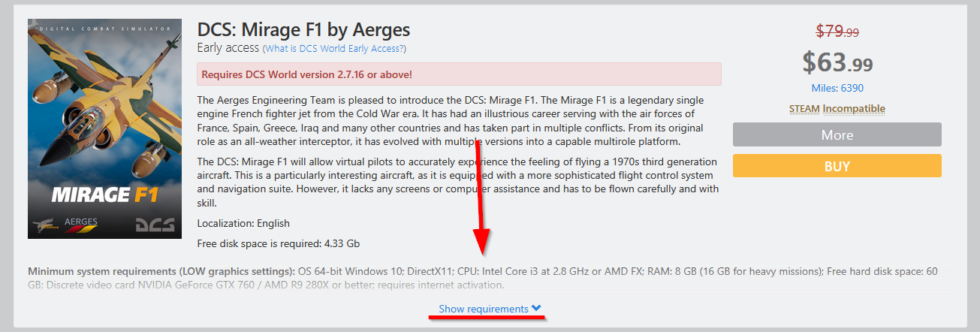Click the $63.99 sale price
The height and width of the screenshot is (332, 980).
point(837,62)
